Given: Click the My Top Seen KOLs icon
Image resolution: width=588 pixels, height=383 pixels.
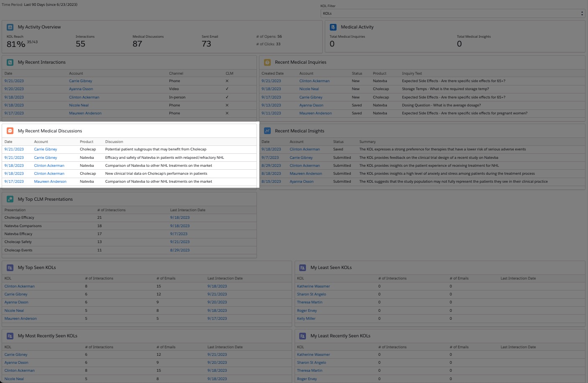Looking at the screenshot, I should pos(10,267).
